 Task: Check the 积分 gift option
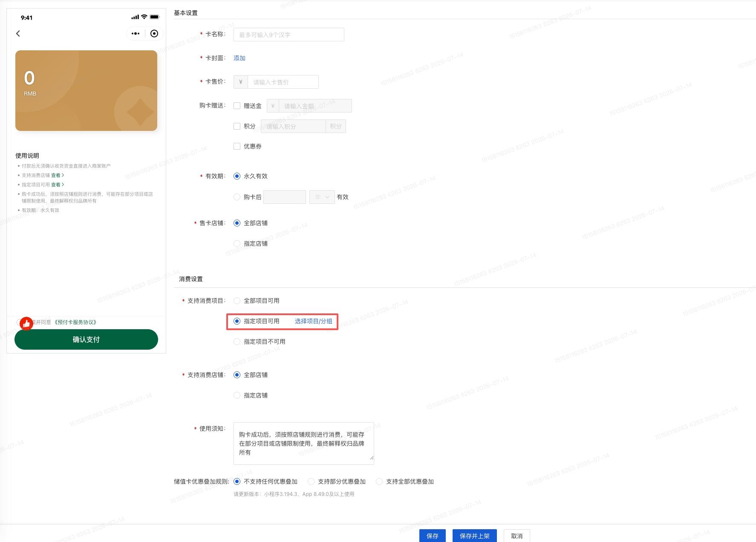click(237, 126)
